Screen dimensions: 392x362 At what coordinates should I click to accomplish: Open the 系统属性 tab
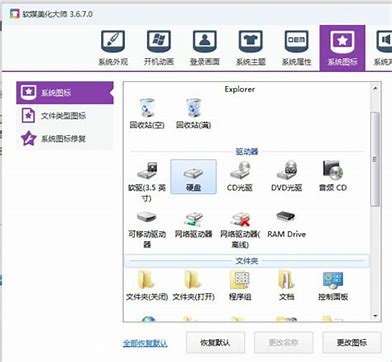tap(296, 48)
